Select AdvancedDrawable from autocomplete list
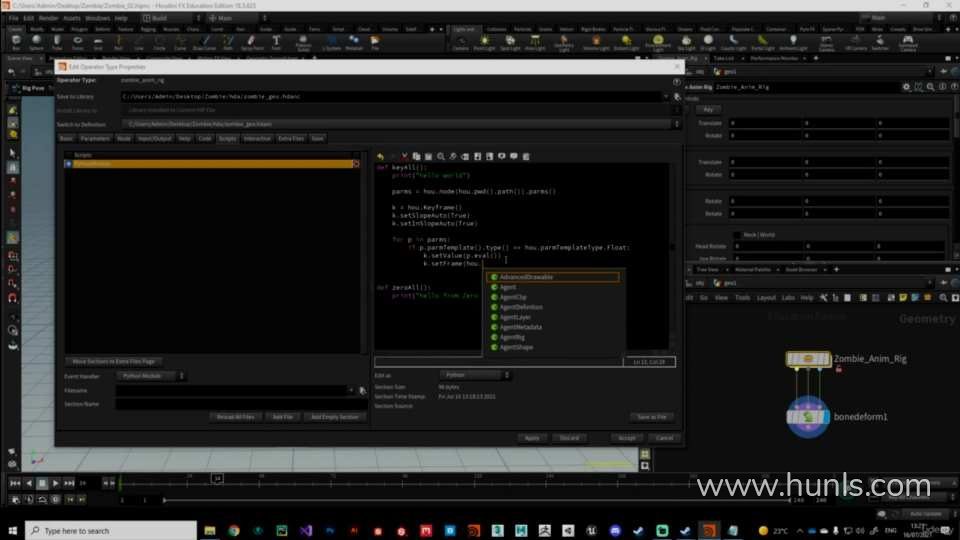 [x=553, y=277]
